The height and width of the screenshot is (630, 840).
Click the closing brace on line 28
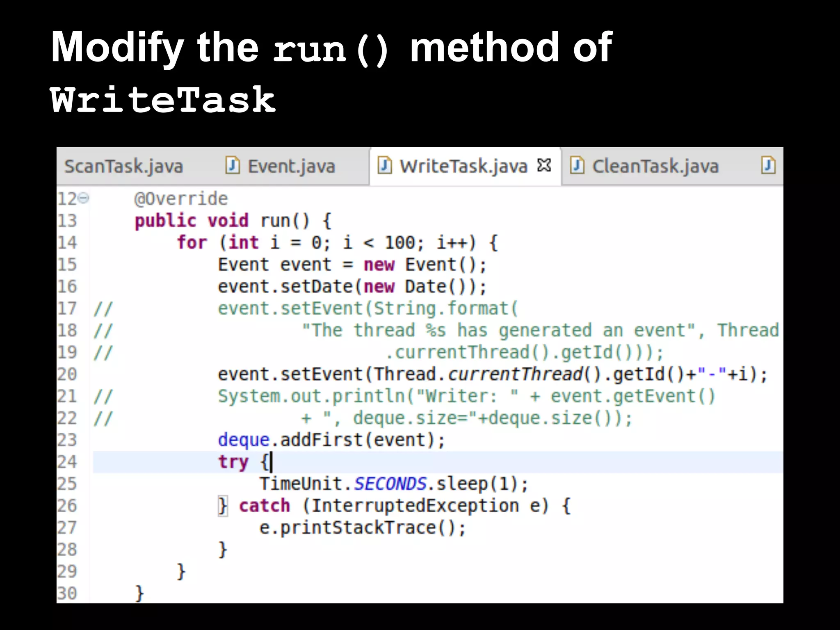pos(223,550)
